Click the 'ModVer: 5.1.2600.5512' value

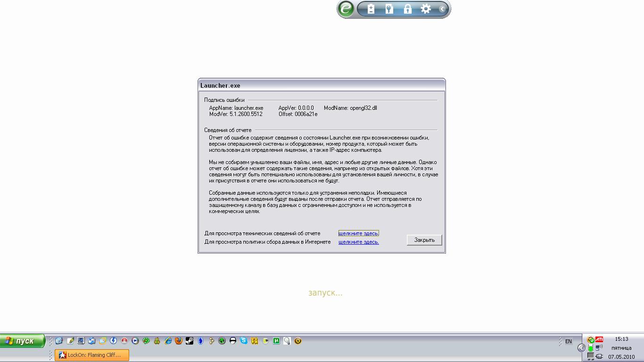pos(236,114)
